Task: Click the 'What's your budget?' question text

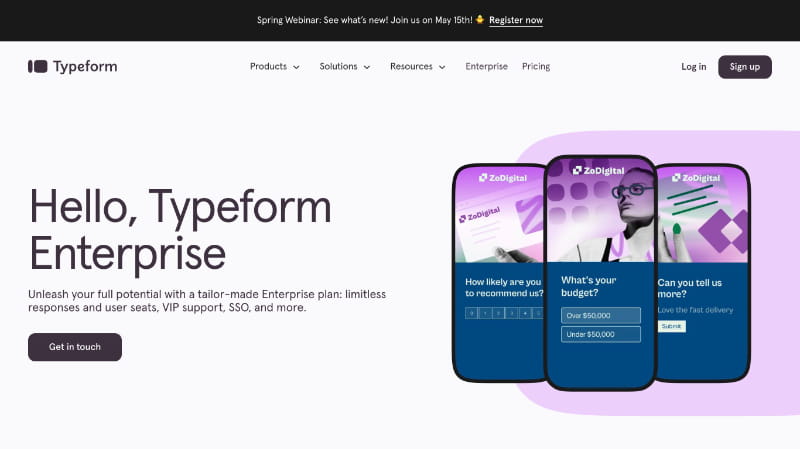Action: pos(588,286)
